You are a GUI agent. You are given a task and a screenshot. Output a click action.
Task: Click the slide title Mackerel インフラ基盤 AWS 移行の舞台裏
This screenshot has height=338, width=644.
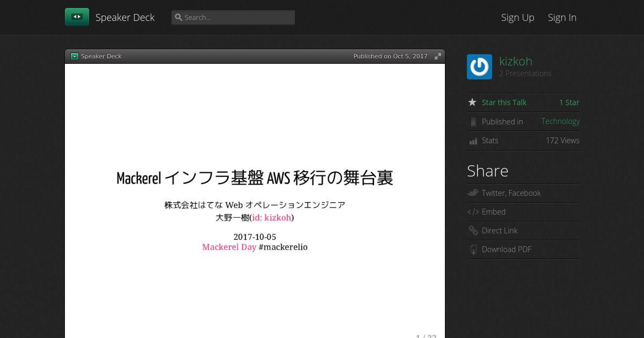255,178
